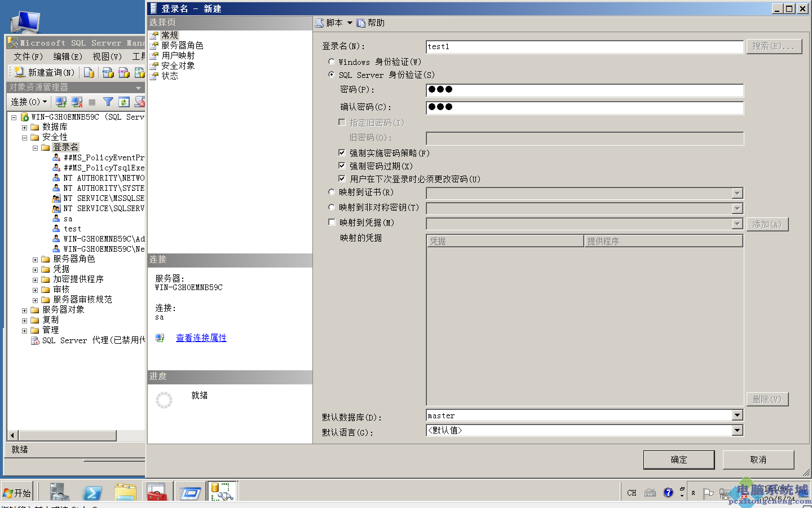Screen dimensions: 812x508
Task: Select the test login in tree
Action: pos(72,229)
